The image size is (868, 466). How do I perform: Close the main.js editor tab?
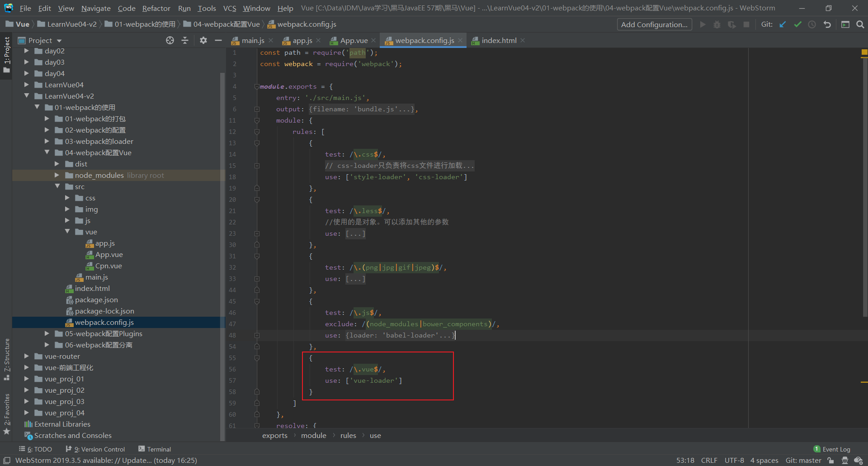click(x=271, y=40)
